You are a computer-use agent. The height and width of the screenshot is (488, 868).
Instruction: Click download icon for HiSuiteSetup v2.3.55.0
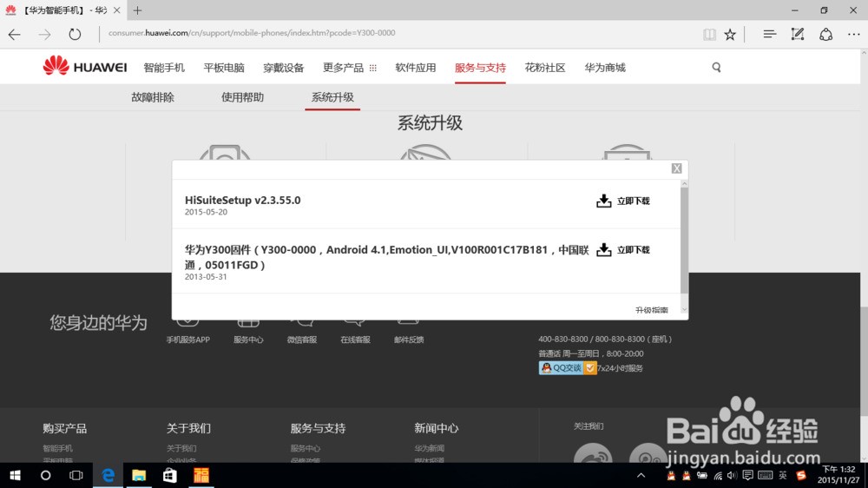(x=603, y=201)
